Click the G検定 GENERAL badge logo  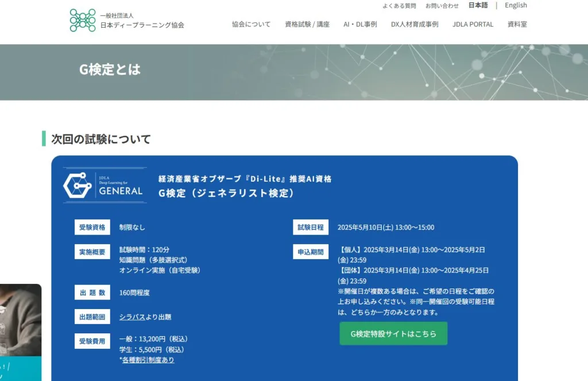click(x=105, y=185)
